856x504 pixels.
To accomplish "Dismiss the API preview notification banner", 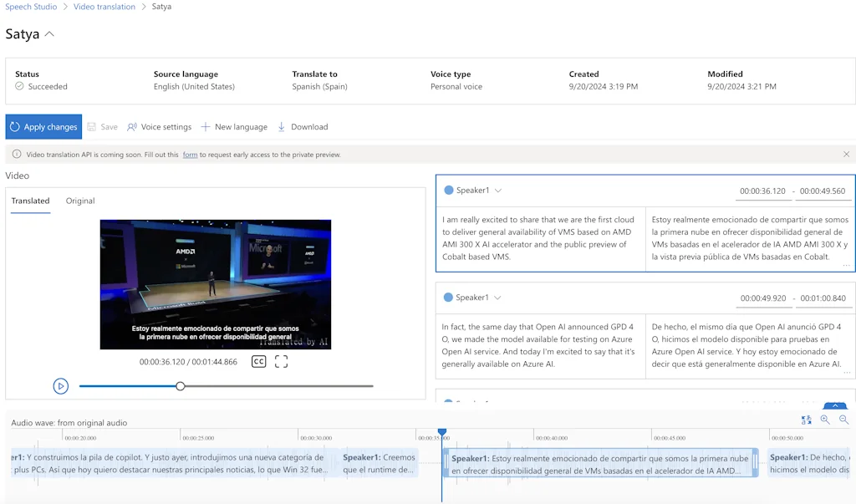I will click(x=846, y=154).
